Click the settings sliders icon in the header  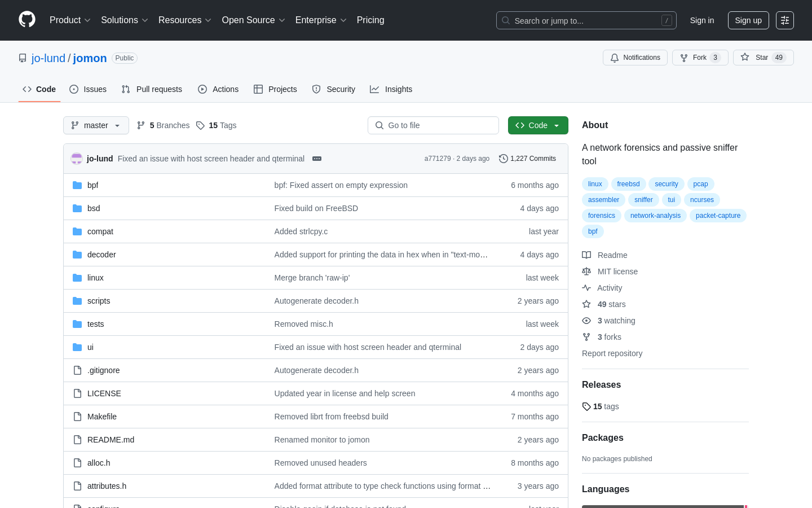[x=785, y=20]
